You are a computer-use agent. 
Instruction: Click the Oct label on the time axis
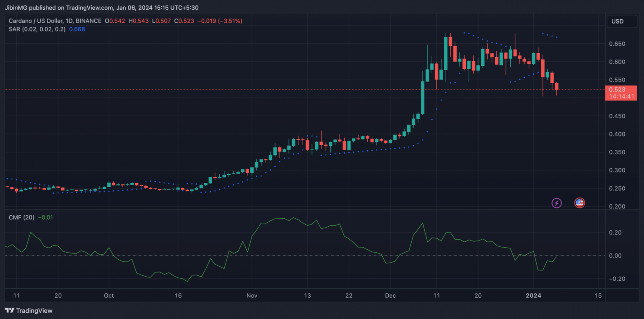(109, 295)
